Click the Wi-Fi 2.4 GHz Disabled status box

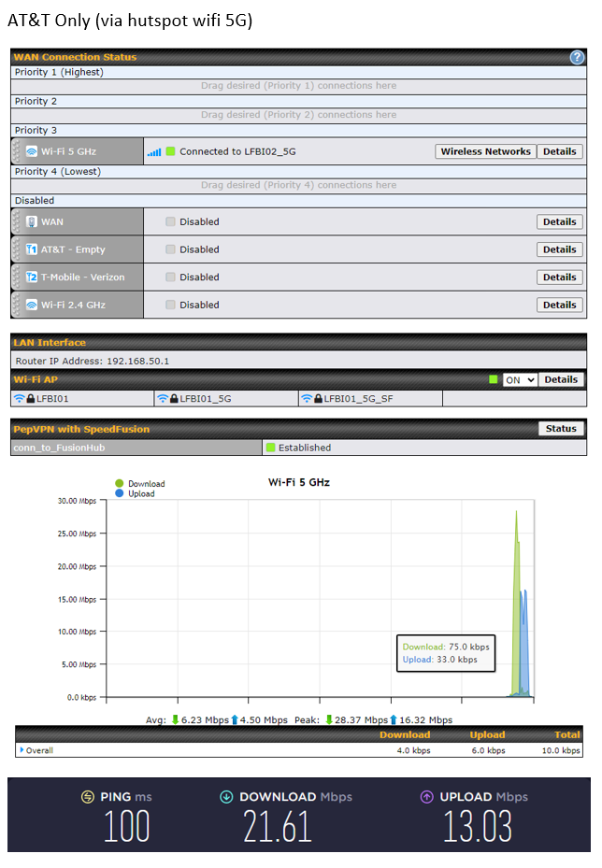coord(170,305)
